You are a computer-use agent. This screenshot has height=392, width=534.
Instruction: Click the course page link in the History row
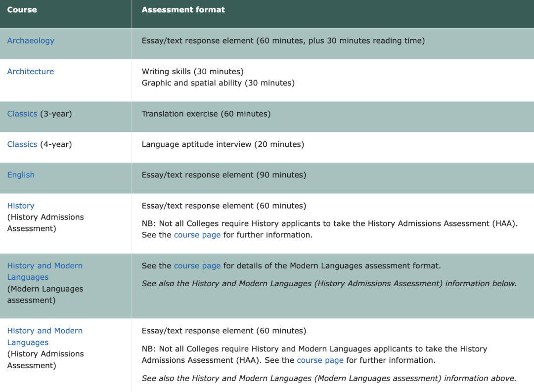[x=197, y=235]
